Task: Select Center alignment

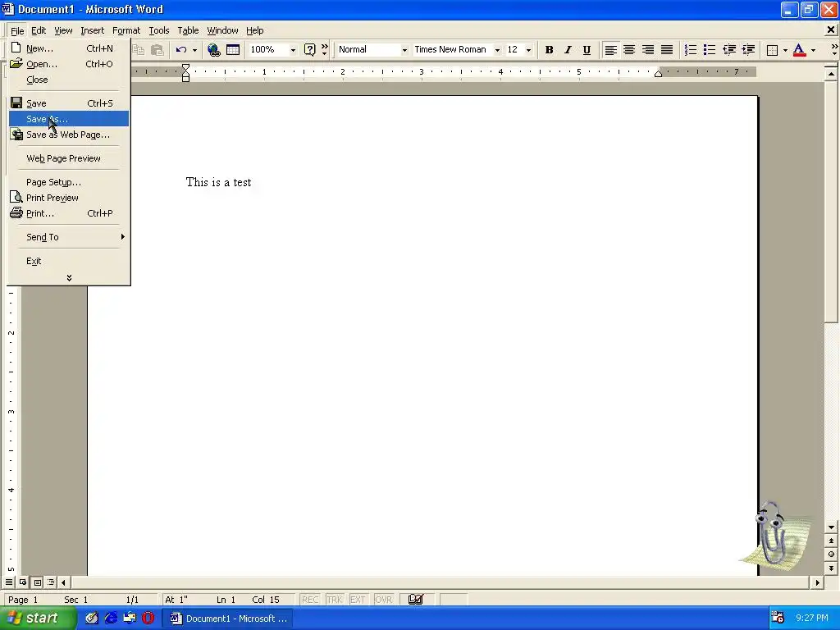Action: [x=629, y=50]
